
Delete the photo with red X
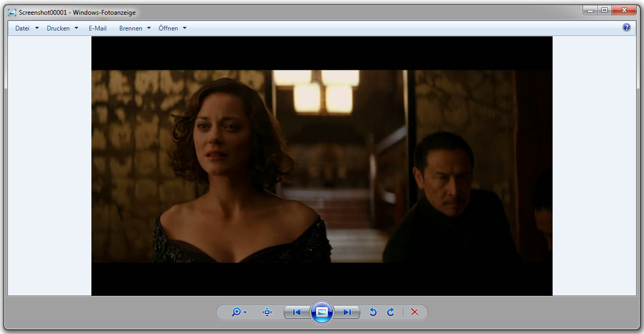tap(414, 312)
